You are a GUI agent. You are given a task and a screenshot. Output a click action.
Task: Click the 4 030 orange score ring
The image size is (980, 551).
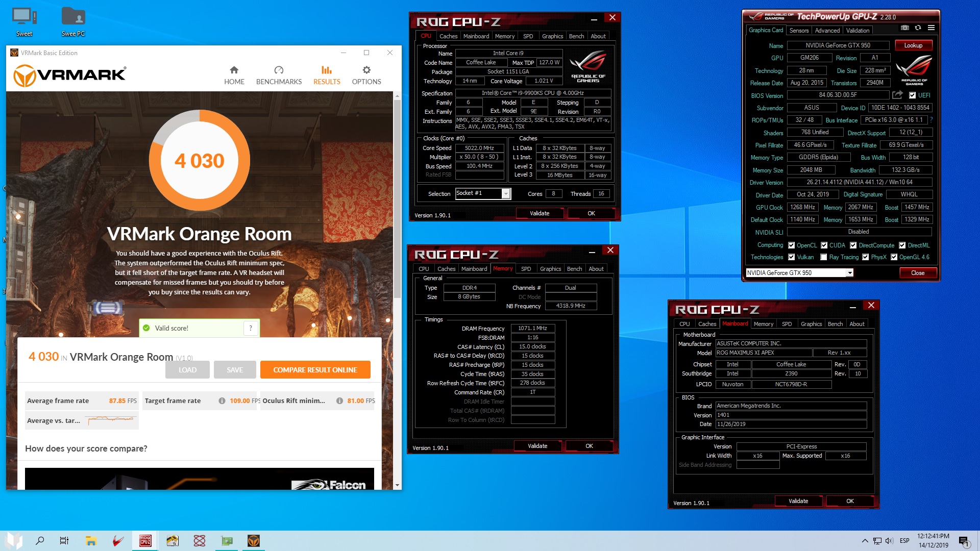pyautogui.click(x=199, y=161)
